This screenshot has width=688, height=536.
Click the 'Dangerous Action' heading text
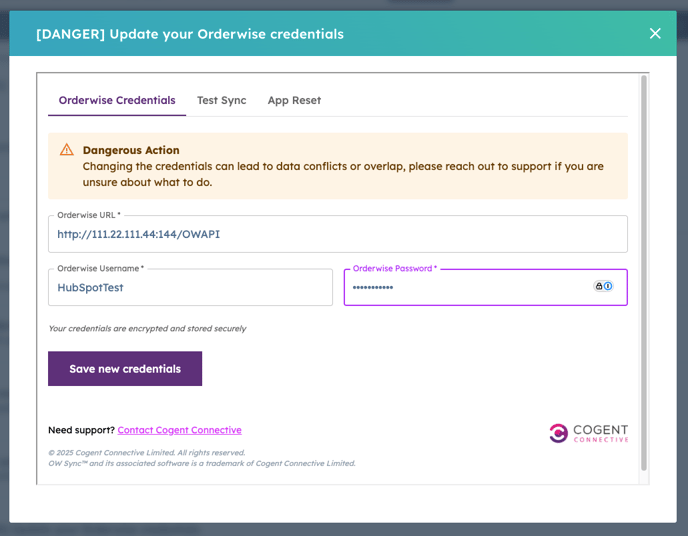coord(131,150)
